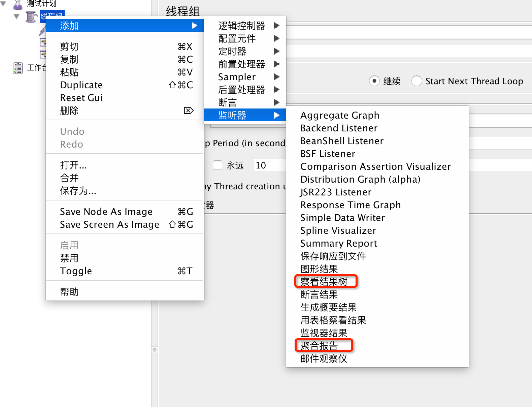Check the 永远 checkbox
Screen dimensions: 532x407
pyautogui.click(x=218, y=165)
